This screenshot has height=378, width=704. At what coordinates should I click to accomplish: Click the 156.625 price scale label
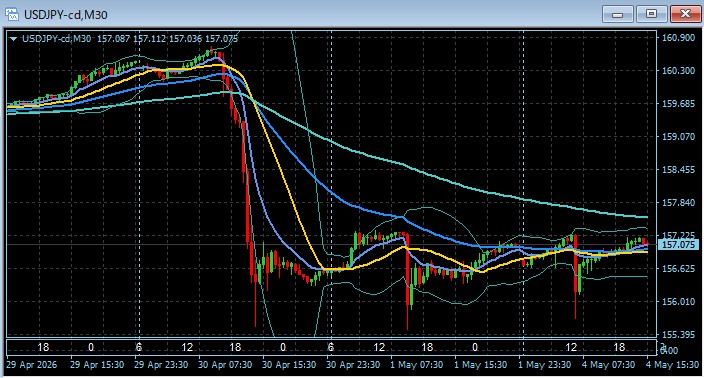[x=678, y=268]
